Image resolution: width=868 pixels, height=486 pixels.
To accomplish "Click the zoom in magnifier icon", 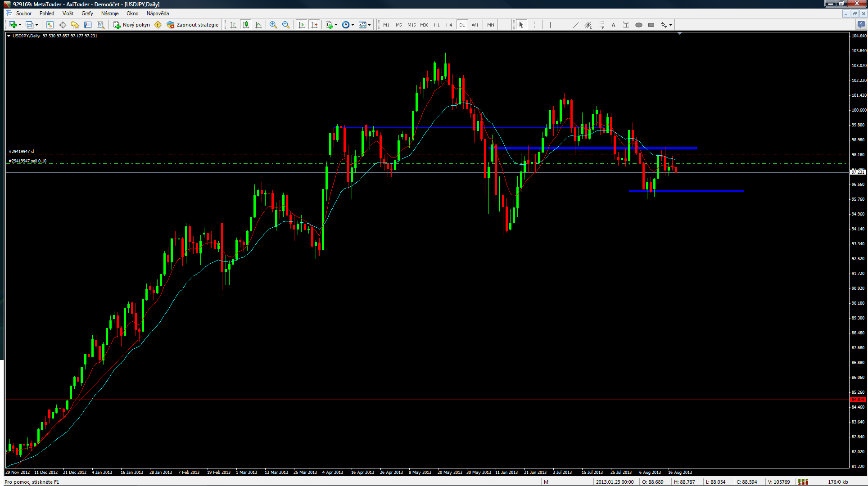I will pyautogui.click(x=273, y=25).
